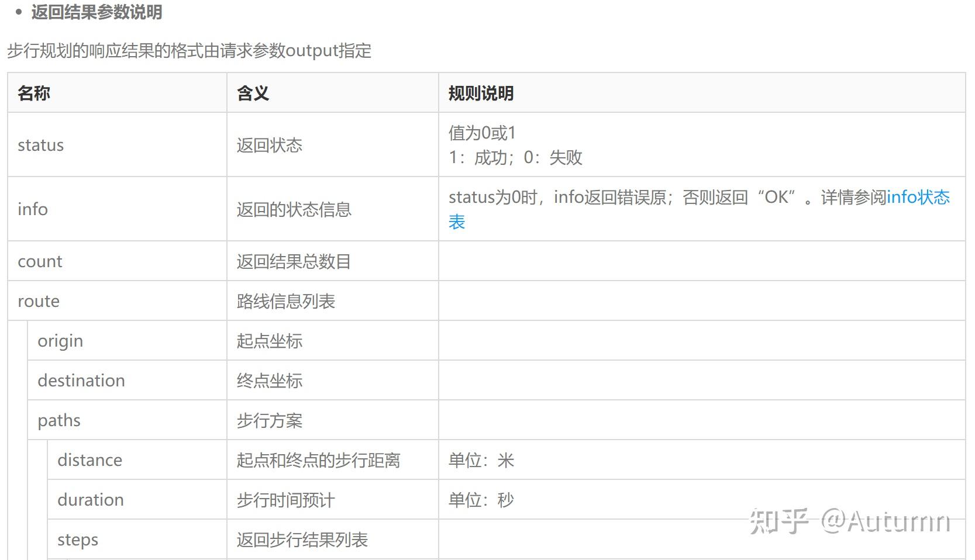Click the paths row to expand its children
The height and width of the screenshot is (560, 975).
59,420
